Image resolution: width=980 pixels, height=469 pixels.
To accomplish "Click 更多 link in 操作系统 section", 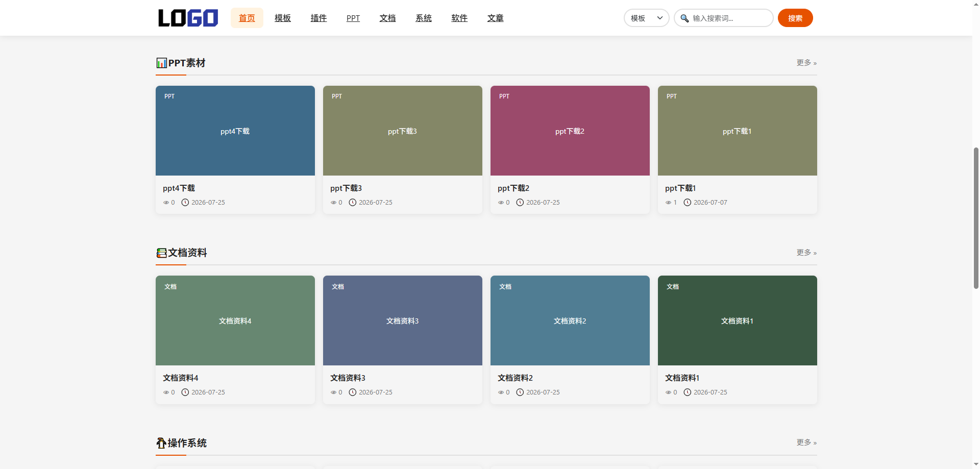I will pyautogui.click(x=806, y=442).
